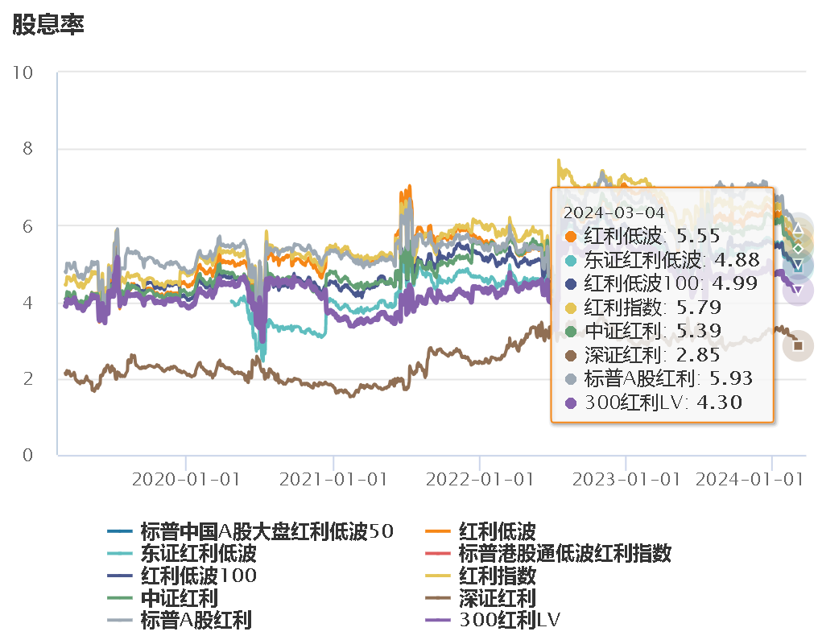This screenshot has height=644, width=818.
Task: Click the 股息率 chart title
Action: pos(48,24)
